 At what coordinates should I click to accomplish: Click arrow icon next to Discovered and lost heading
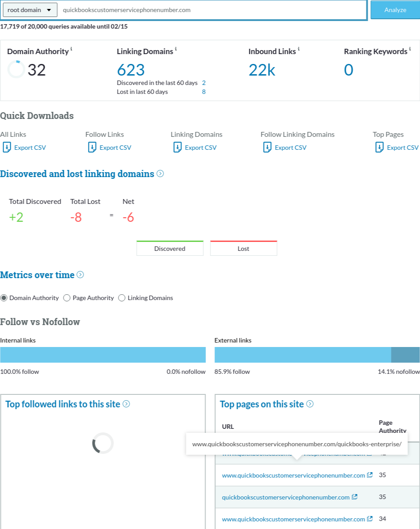[160, 174]
